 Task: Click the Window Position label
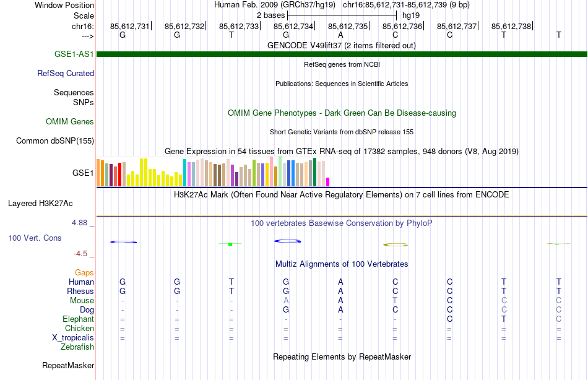point(64,5)
